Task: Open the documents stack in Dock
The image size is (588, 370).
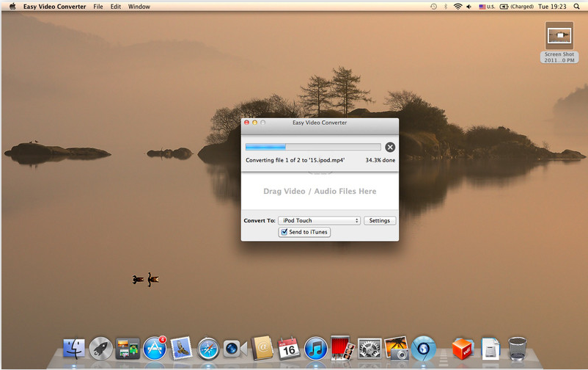Action: [x=490, y=349]
